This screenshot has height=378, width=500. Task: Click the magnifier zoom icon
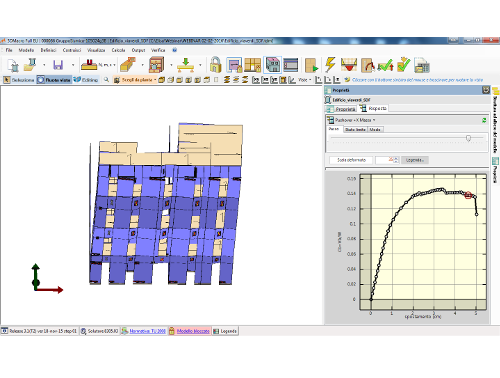(106, 80)
